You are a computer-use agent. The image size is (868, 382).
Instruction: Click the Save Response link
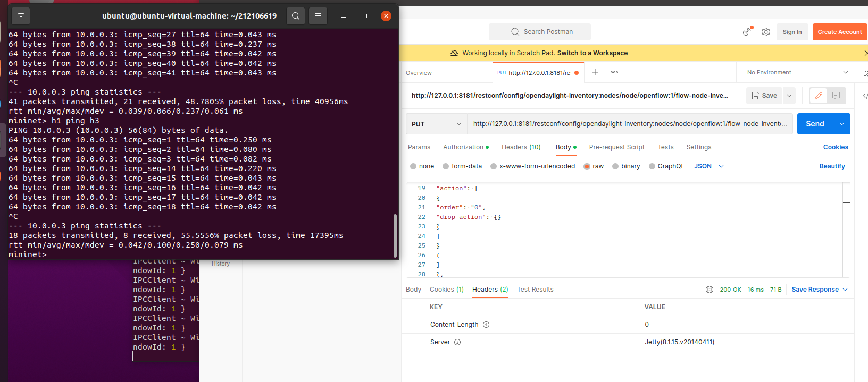(815, 290)
